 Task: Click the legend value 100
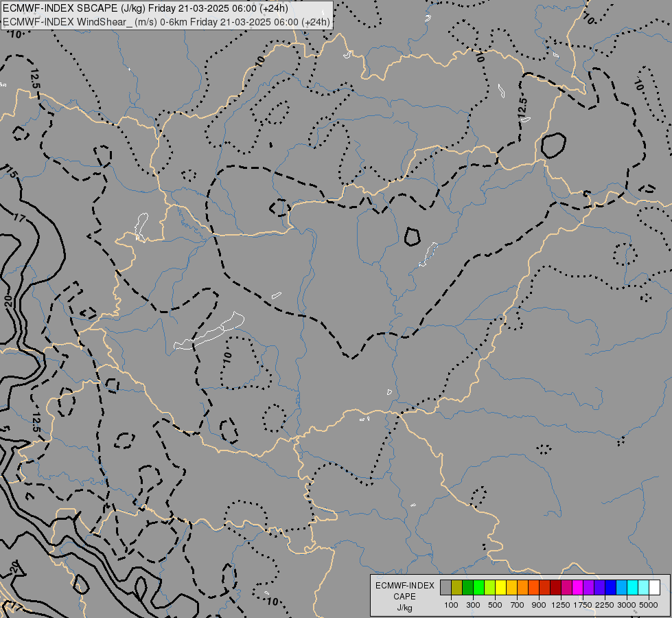click(x=451, y=605)
